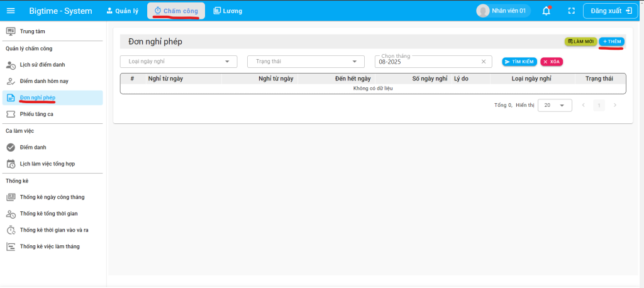Open the Trạng thái dropdown
This screenshot has height=288, width=644.
point(355,62)
